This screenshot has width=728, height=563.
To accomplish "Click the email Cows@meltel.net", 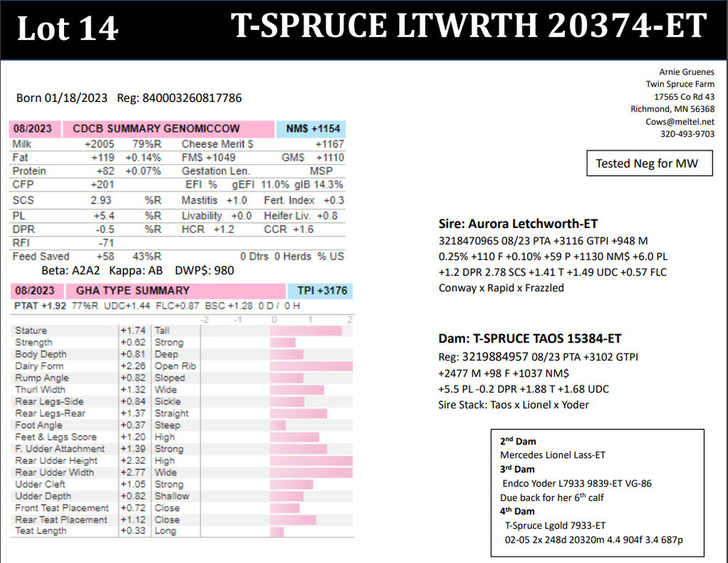I will click(680, 122).
